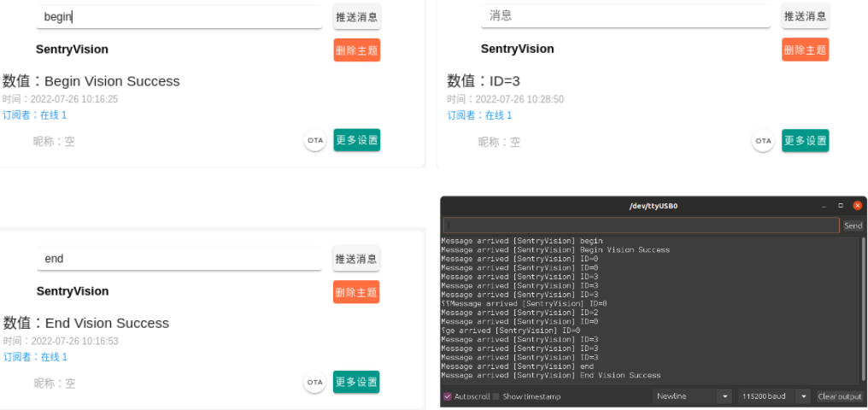
Task: Click the serial monitor vertical scrollbar
Action: point(864,310)
